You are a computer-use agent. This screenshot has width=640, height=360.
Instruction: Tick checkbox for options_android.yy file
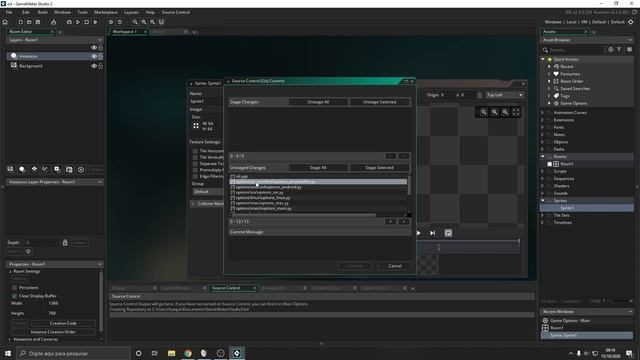233,187
